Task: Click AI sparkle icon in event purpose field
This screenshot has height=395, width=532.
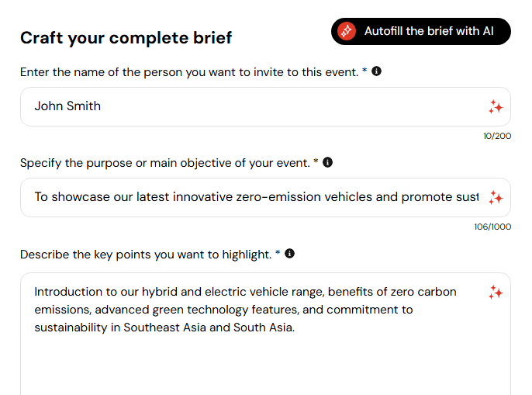Action: [496, 197]
